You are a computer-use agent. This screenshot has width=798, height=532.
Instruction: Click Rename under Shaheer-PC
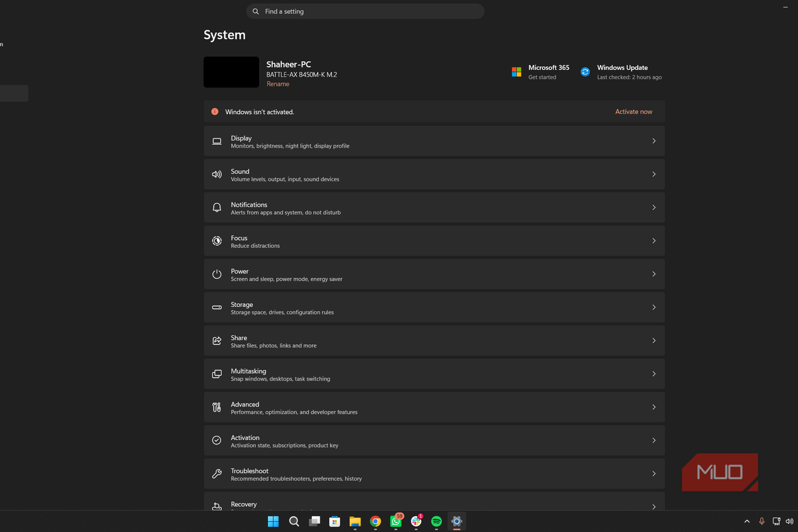(278, 84)
